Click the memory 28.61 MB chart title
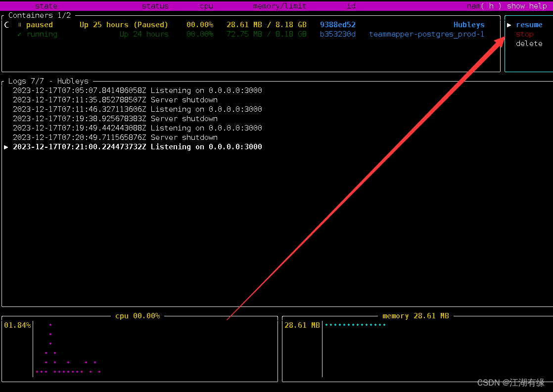This screenshot has height=392, width=553. (415, 316)
